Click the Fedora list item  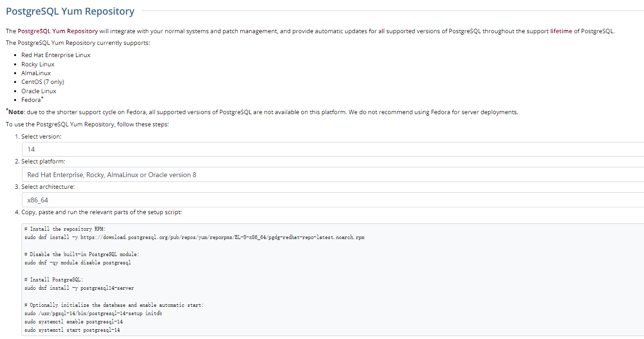[x=31, y=100]
